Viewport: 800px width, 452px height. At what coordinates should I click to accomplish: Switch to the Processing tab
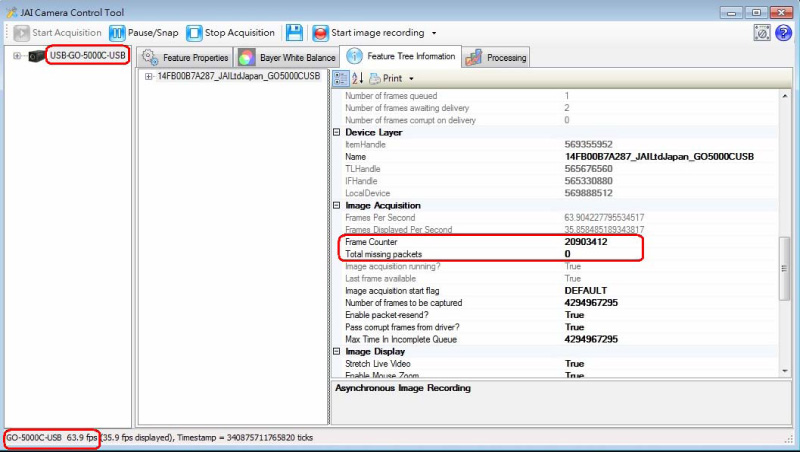tap(496, 58)
